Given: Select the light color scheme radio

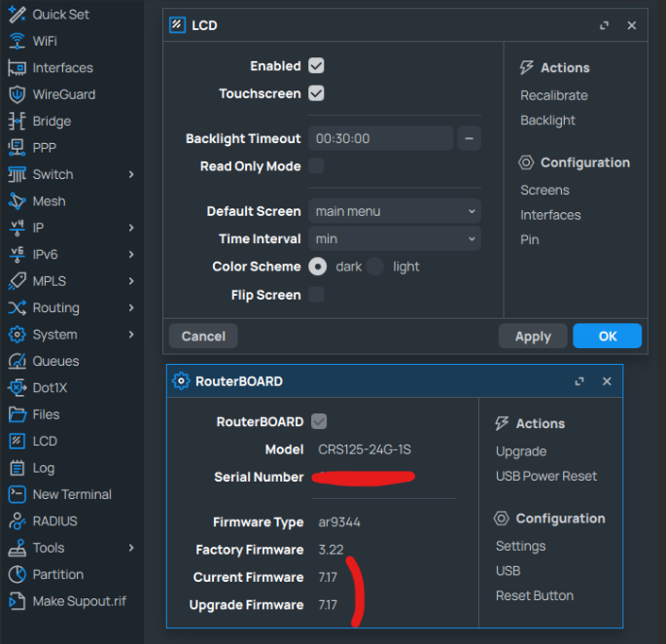Looking at the screenshot, I should (374, 267).
